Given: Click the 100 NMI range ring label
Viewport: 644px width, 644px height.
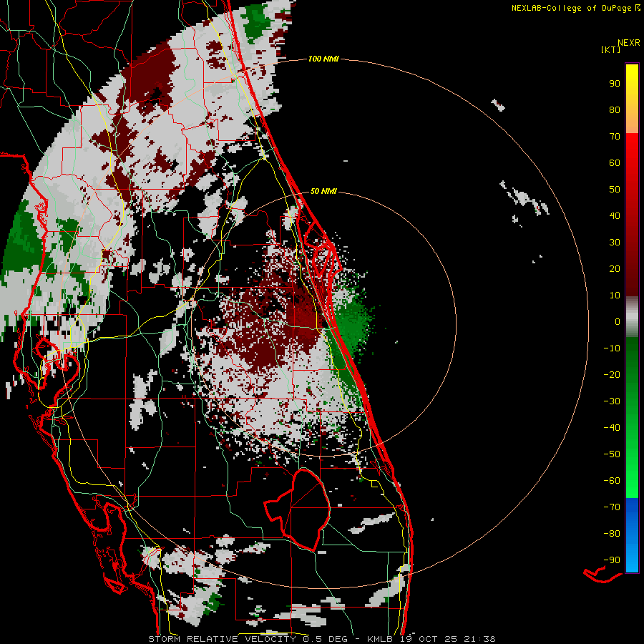Looking at the screenshot, I should click(x=323, y=59).
